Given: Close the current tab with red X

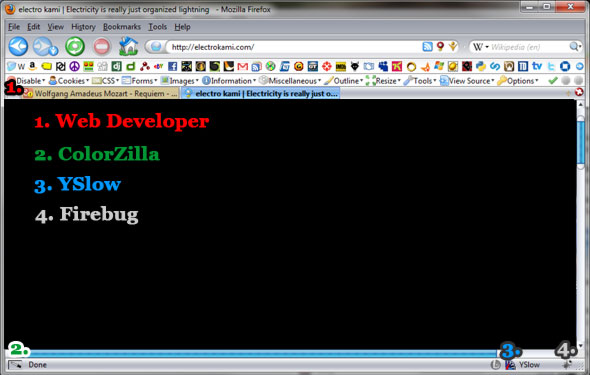Looking at the screenshot, I should click(579, 91).
